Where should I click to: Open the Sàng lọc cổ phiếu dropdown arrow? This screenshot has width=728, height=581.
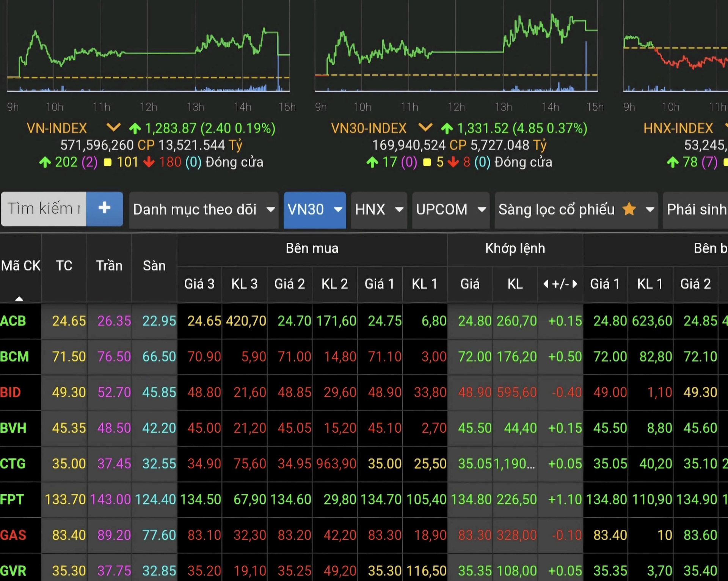pyautogui.click(x=650, y=209)
